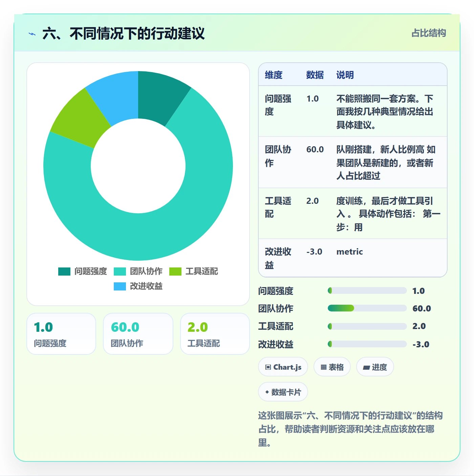The height and width of the screenshot is (476, 474).
Task: Click the -3.0 value in the table
Action: [314, 252]
